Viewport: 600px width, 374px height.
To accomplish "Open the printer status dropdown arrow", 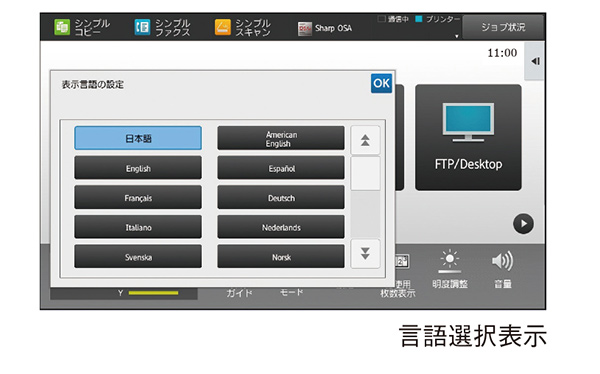I will click(x=457, y=36).
